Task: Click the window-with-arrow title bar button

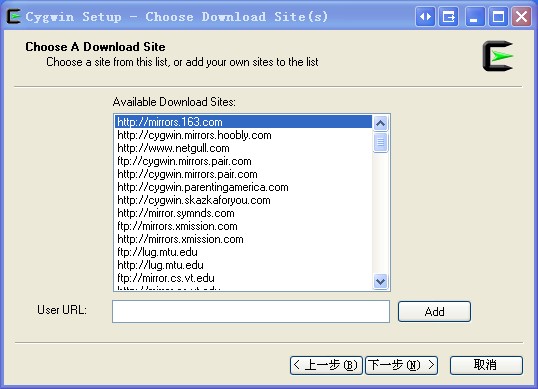Action: tap(448, 16)
